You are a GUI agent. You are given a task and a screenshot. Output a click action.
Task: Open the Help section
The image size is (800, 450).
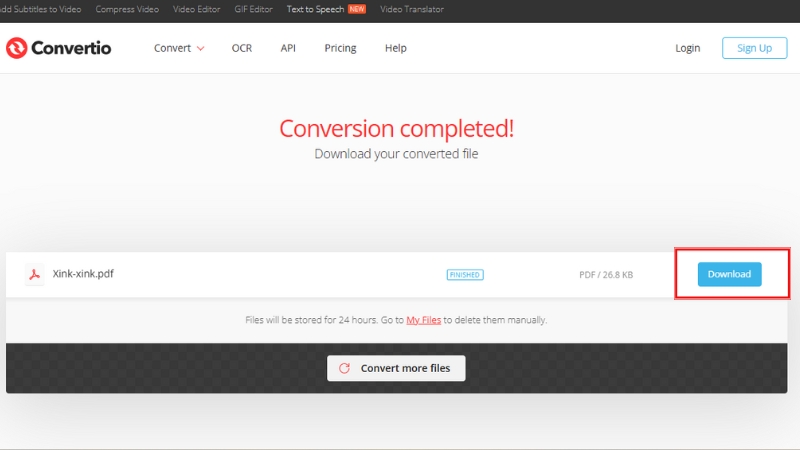click(x=396, y=48)
